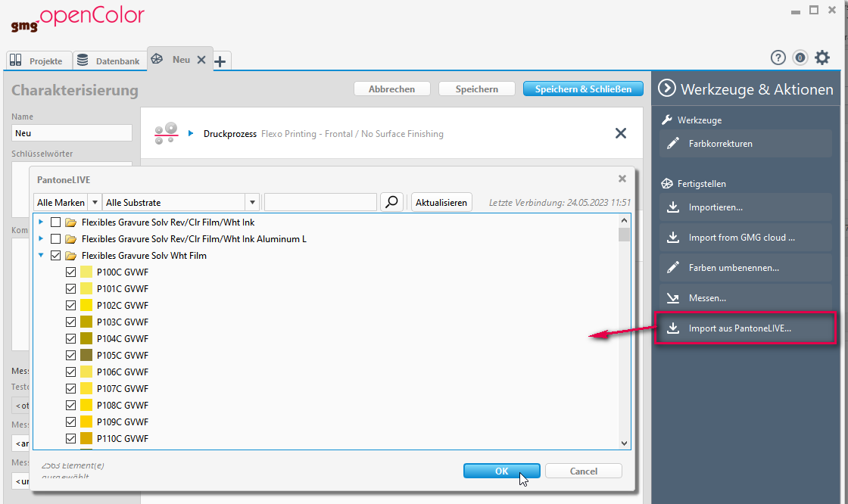
Task: Open the Alle Substrate dropdown
Action: tap(252, 202)
